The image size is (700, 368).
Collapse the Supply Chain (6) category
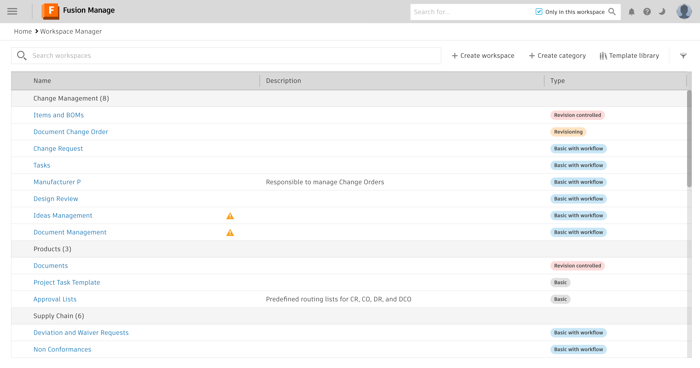click(x=58, y=316)
